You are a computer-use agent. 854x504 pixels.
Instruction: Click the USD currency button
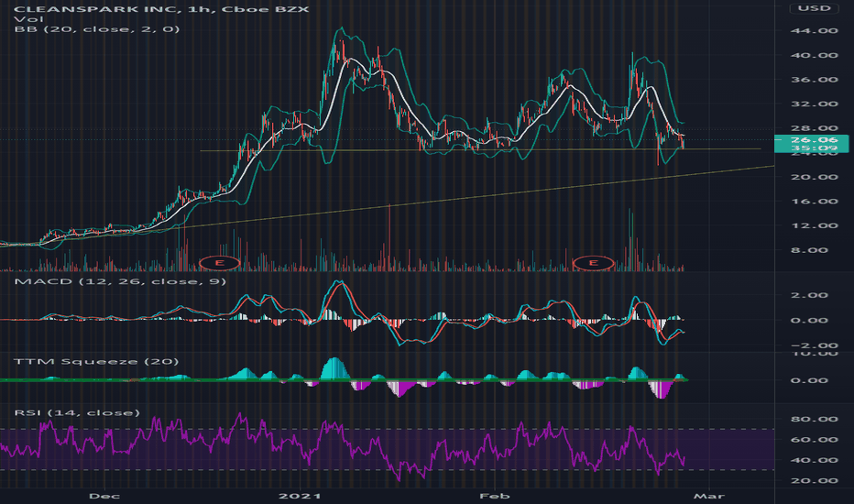[x=815, y=8]
